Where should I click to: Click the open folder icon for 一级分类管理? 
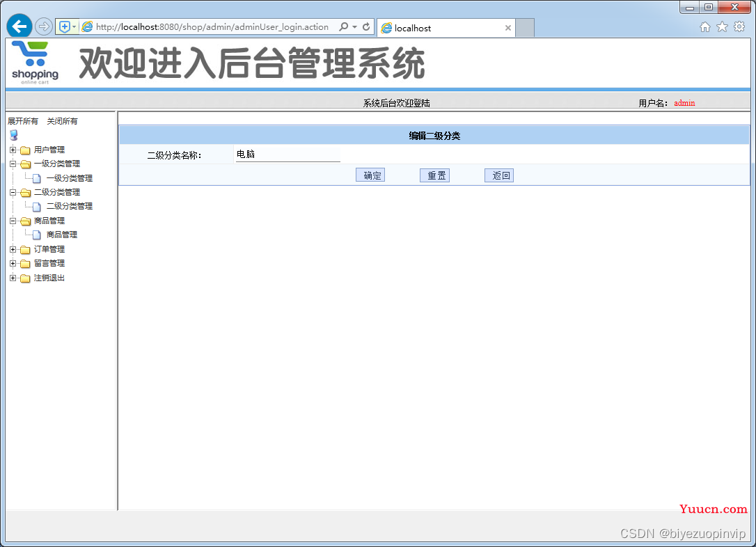tap(25, 164)
